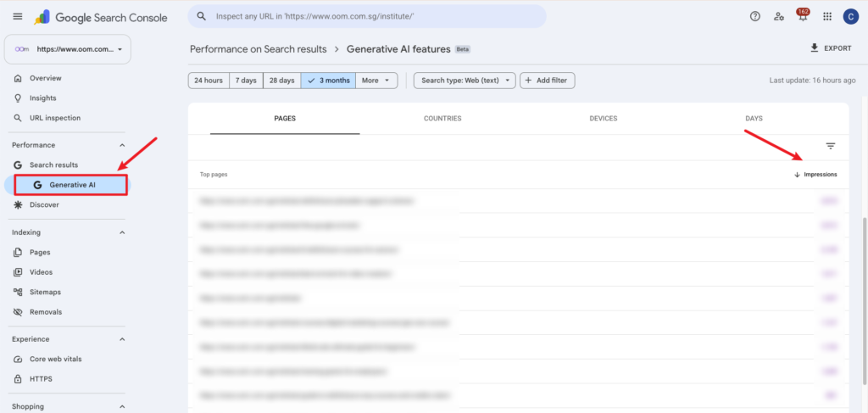Screen dimensions: 868x413
Task: Click the Pages documents icon
Action: [19, 253]
